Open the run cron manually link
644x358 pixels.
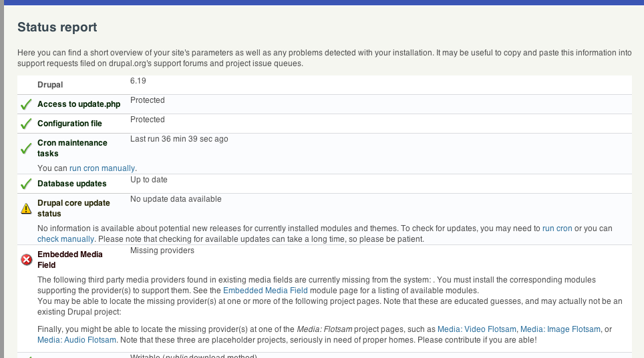pos(102,168)
